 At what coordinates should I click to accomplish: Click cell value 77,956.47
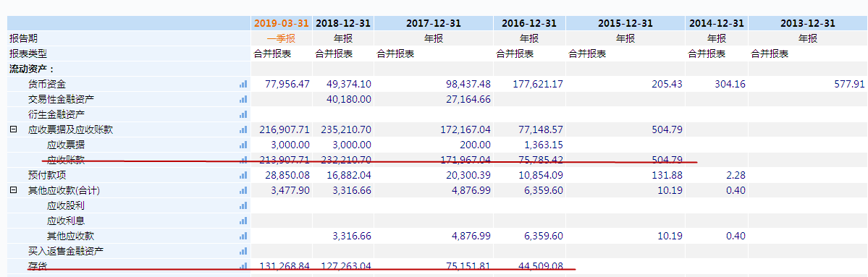point(287,84)
